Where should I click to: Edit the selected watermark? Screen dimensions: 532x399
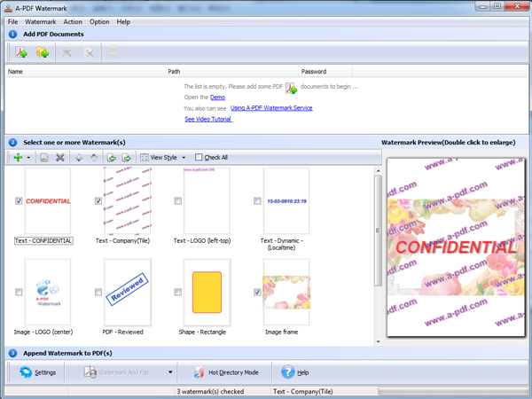click(x=44, y=158)
